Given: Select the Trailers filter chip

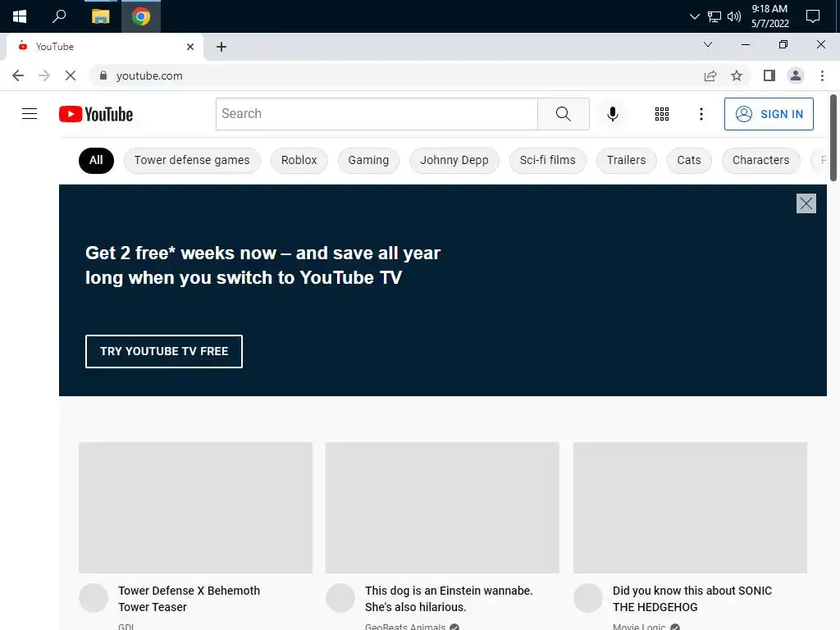Looking at the screenshot, I should pyautogui.click(x=626, y=160).
